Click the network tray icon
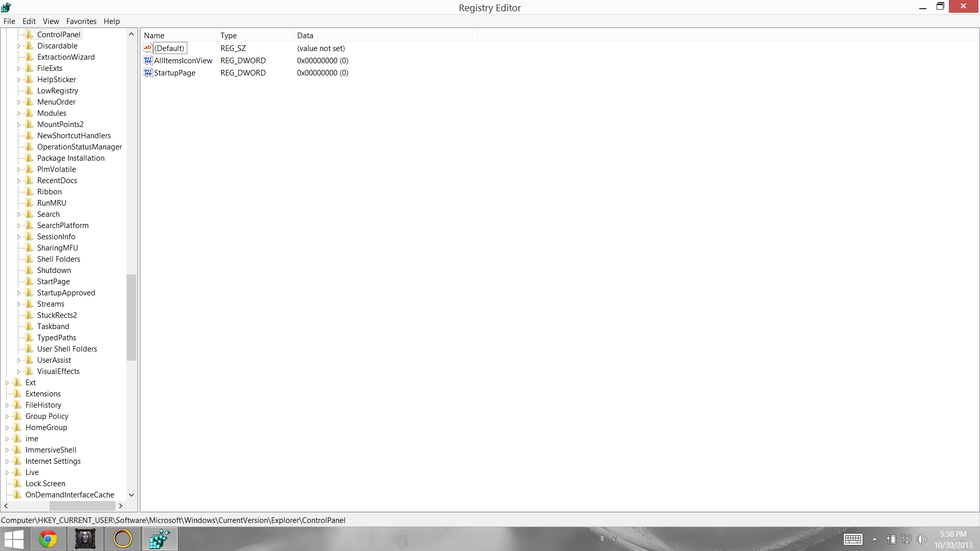 906,539
